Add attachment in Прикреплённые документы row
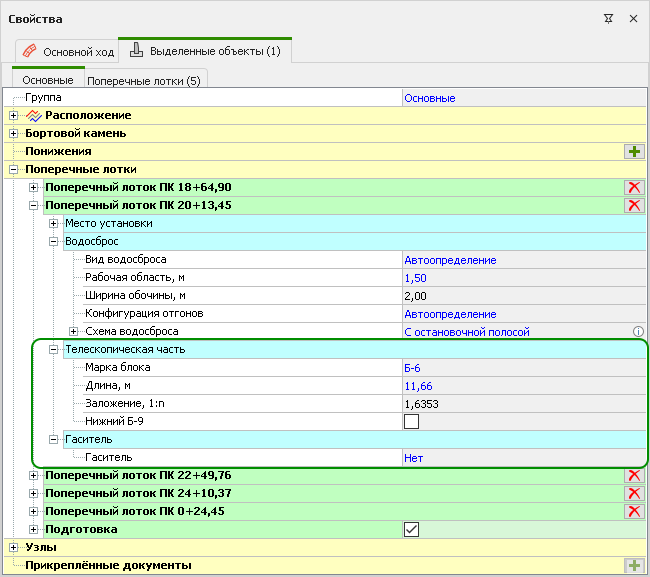This screenshot has width=650, height=577. coord(633,565)
